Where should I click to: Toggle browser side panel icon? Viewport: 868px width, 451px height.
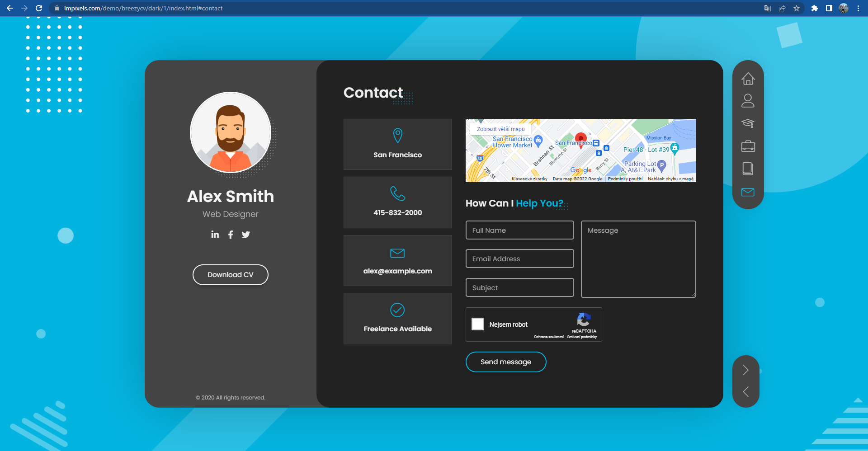tap(829, 8)
